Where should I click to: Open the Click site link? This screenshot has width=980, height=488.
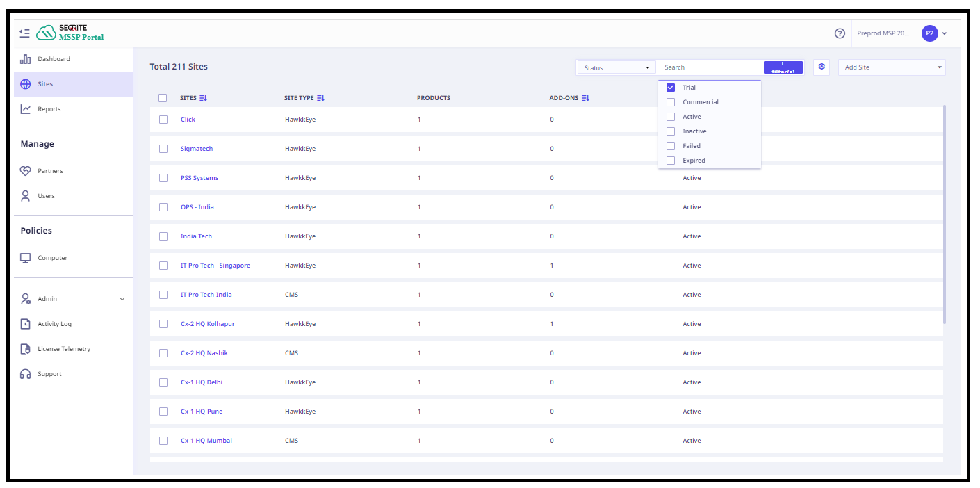coord(188,120)
